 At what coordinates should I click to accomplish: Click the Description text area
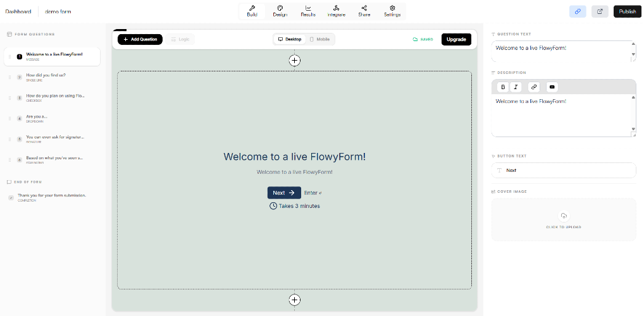tap(564, 115)
